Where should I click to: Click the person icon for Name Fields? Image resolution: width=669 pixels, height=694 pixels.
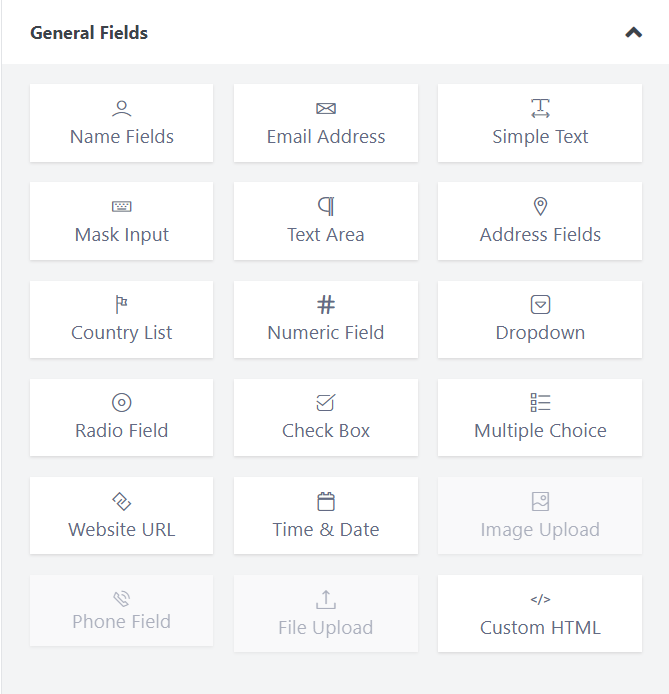tap(122, 108)
